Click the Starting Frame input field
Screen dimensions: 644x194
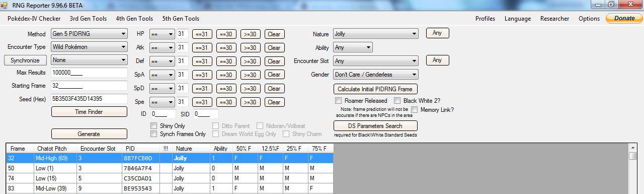(89, 86)
